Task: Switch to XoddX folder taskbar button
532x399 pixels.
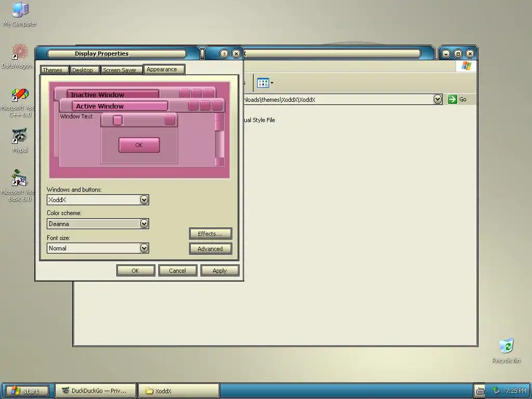Action: pos(179,391)
